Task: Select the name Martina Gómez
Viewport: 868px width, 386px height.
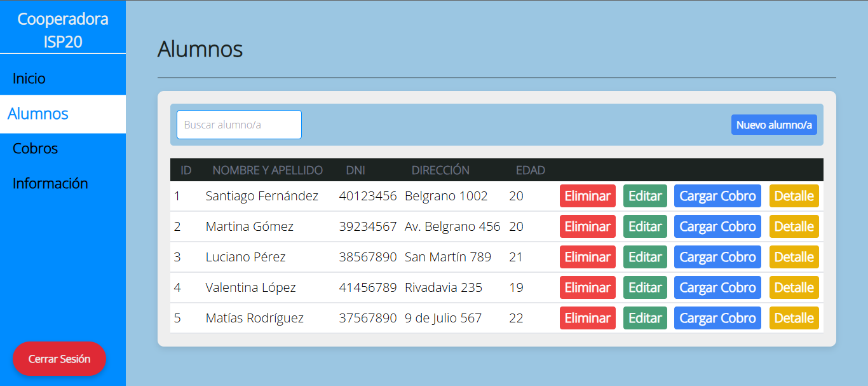Action: pos(250,226)
